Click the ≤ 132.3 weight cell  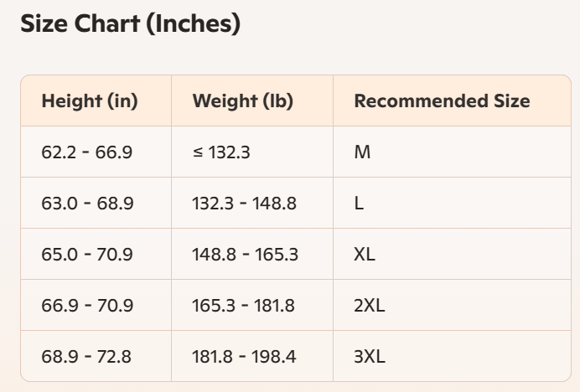(x=222, y=152)
